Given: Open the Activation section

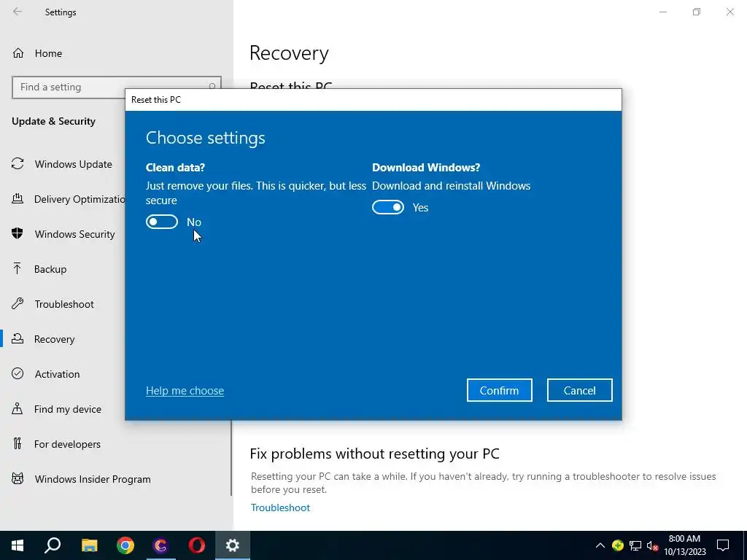Looking at the screenshot, I should (x=57, y=374).
